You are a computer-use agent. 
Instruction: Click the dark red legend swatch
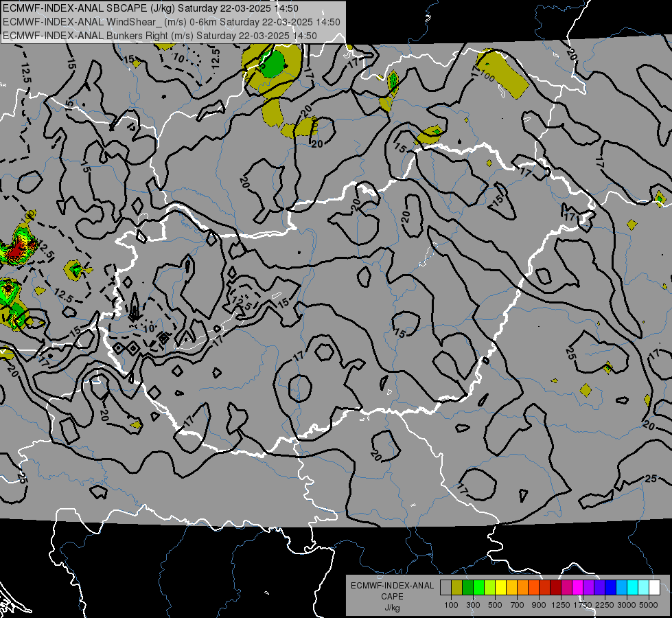pos(555,587)
